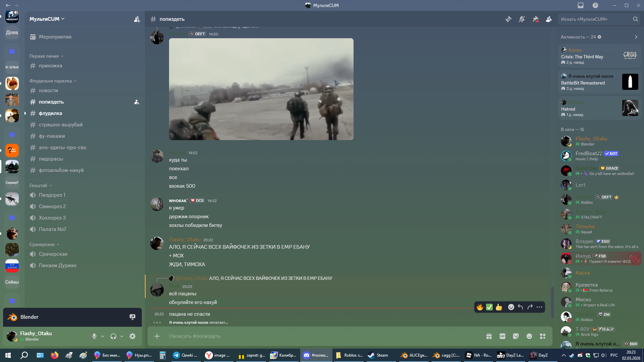Hide the member list icon
644x362 pixels.
549,19
